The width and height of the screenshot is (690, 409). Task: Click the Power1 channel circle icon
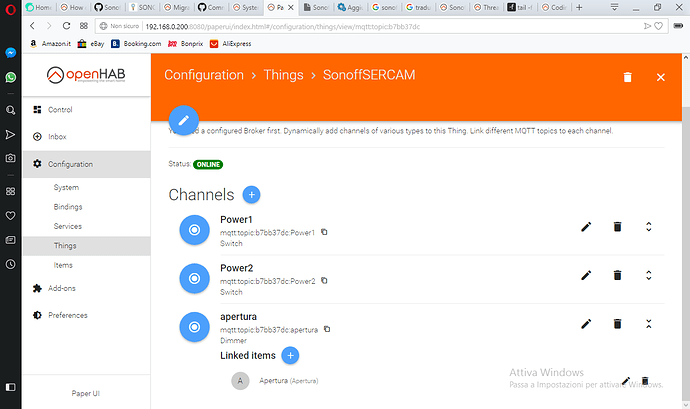[x=194, y=230]
